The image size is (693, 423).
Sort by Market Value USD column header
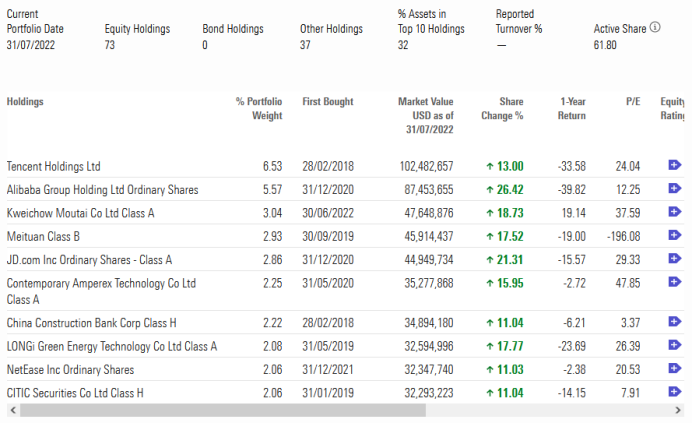pos(426,115)
